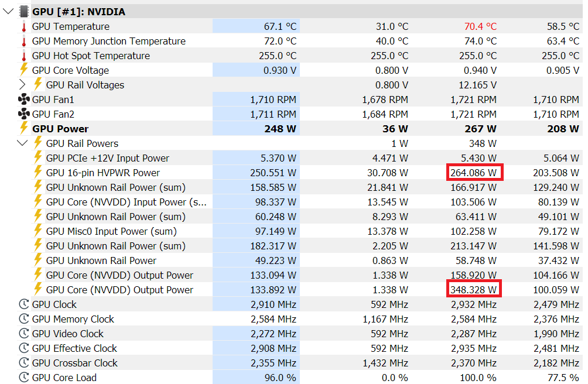Viewport: 588px width, 384px height.
Task: Select the bold GPU Power label
Action: point(60,129)
